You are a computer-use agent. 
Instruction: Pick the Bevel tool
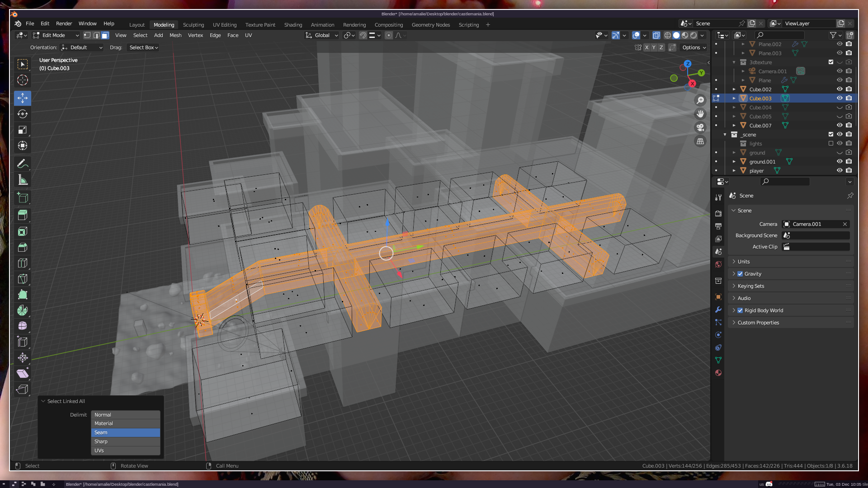[x=23, y=247]
